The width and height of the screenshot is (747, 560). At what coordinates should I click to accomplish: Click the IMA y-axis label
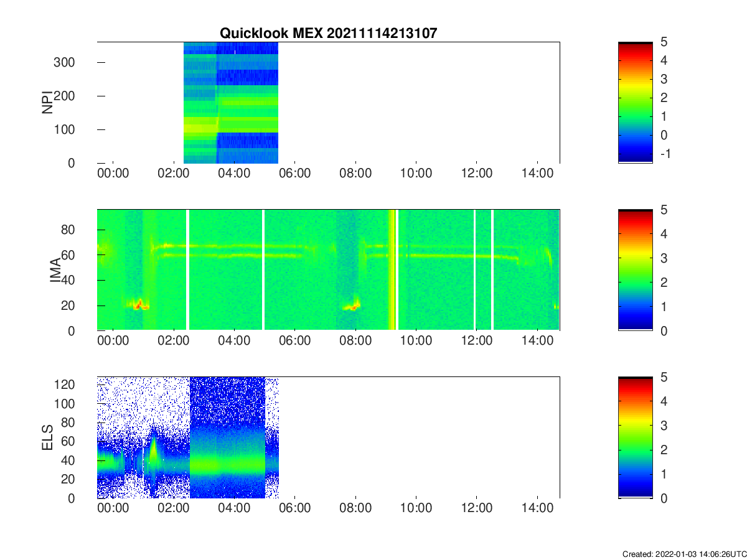(56, 270)
